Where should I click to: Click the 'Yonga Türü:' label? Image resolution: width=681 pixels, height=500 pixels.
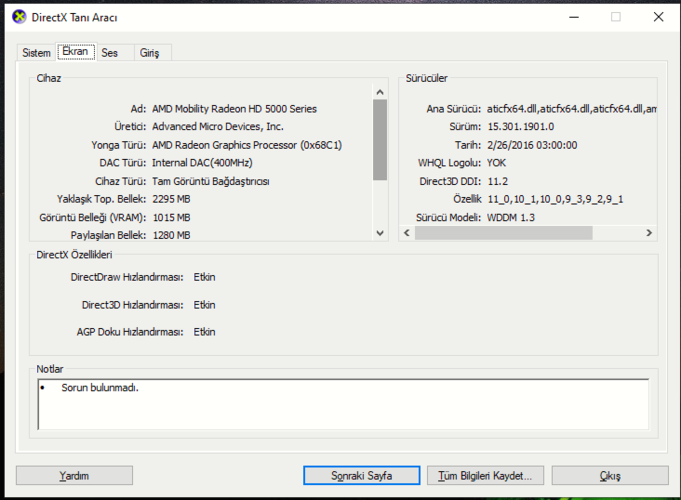pos(119,145)
